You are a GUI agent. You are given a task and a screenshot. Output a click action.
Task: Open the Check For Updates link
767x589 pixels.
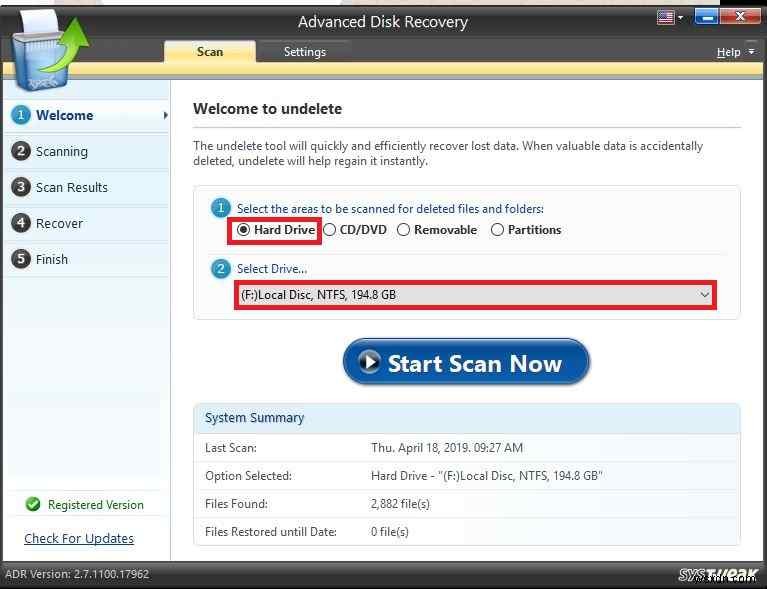tap(79, 539)
